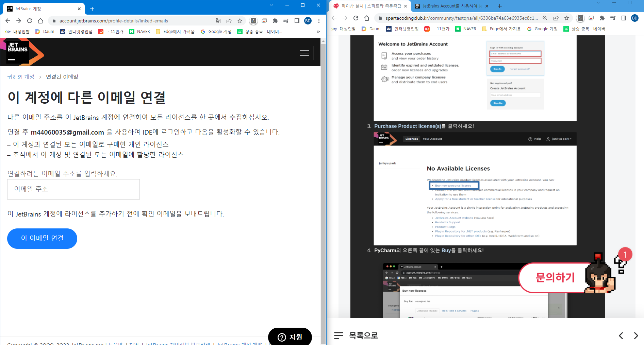644x345 pixels.
Task: Open Edge에서 가져옴 bookmark folder in right window
Action: coord(502,29)
